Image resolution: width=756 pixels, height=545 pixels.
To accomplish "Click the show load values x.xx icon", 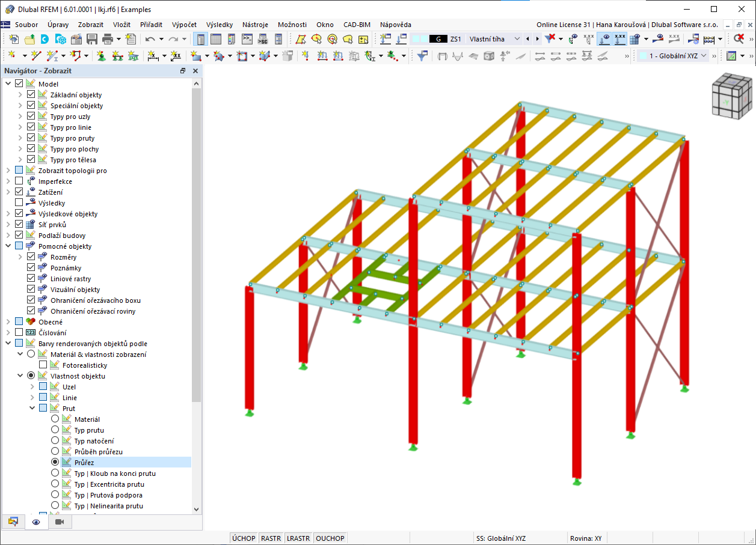I will pos(619,39).
